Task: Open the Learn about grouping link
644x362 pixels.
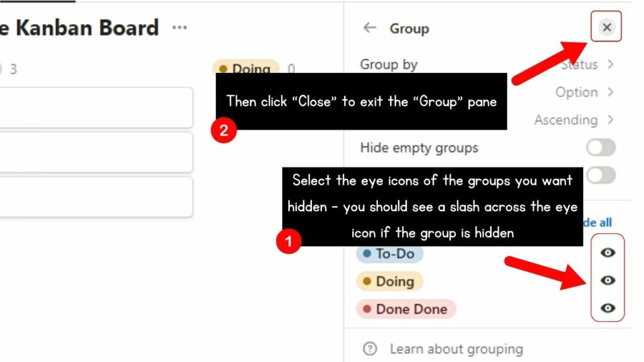Action: 455,348
